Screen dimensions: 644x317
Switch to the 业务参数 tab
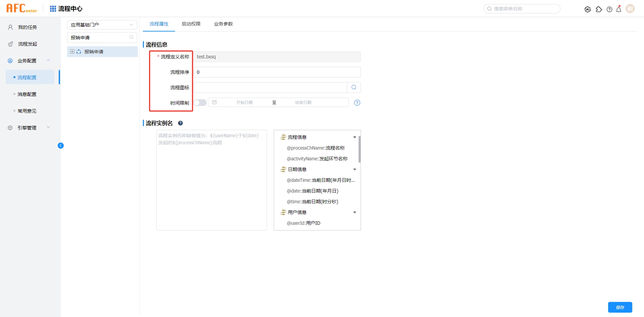pos(223,24)
